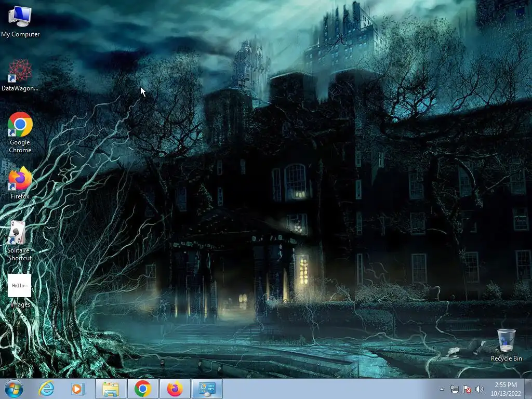Select the images file thumbnail on desktop
This screenshot has width=532, height=399.
coord(20,291)
